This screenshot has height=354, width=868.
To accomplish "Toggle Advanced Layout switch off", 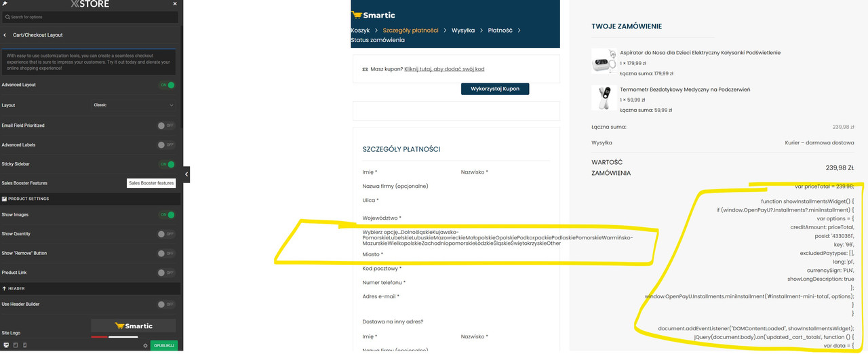I will point(167,85).
